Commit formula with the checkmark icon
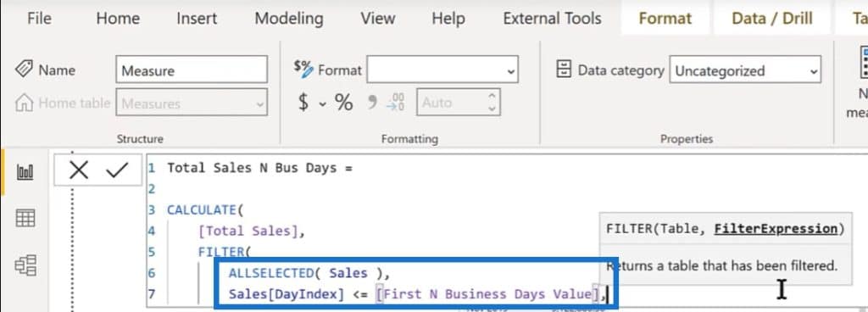 pyautogui.click(x=117, y=170)
